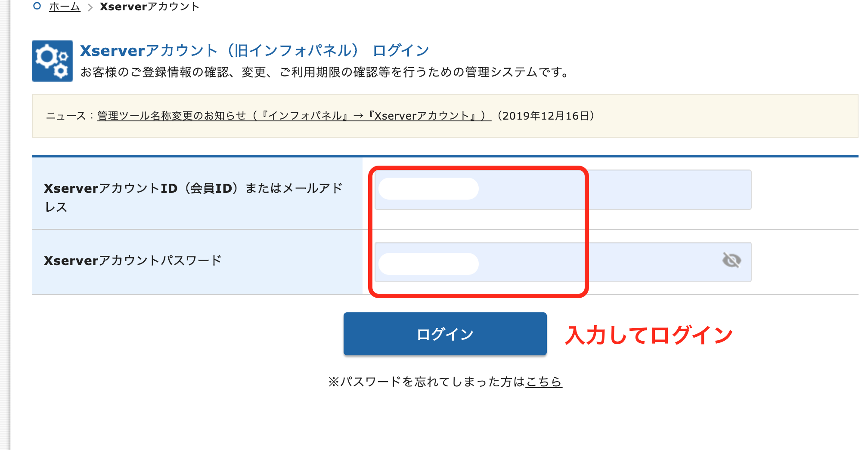
Task: Click the description text under the heading
Action: click(x=325, y=72)
